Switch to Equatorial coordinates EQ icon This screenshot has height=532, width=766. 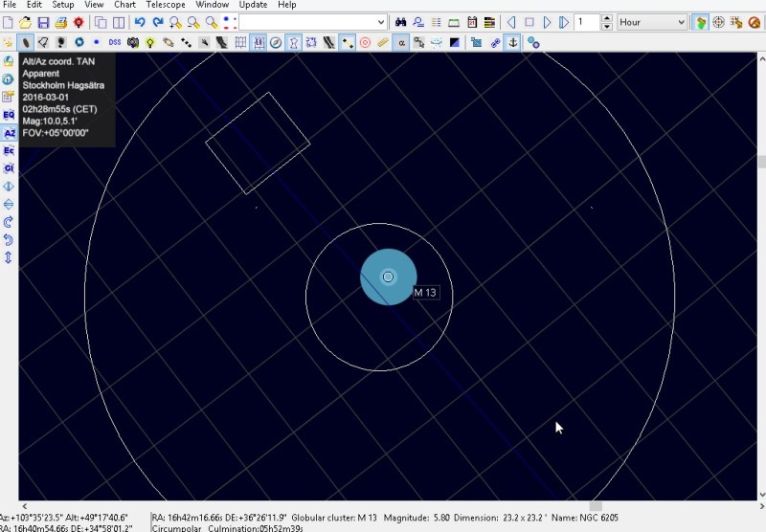coord(9,115)
